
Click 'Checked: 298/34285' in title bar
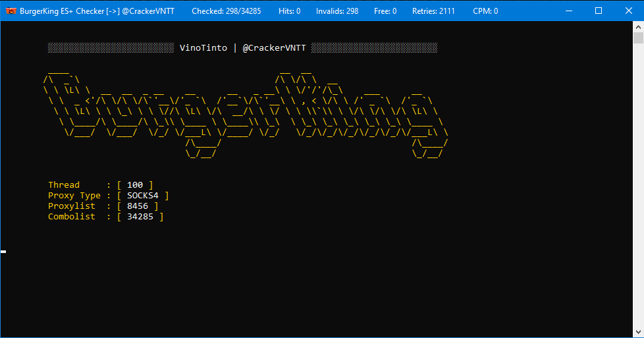click(x=227, y=11)
